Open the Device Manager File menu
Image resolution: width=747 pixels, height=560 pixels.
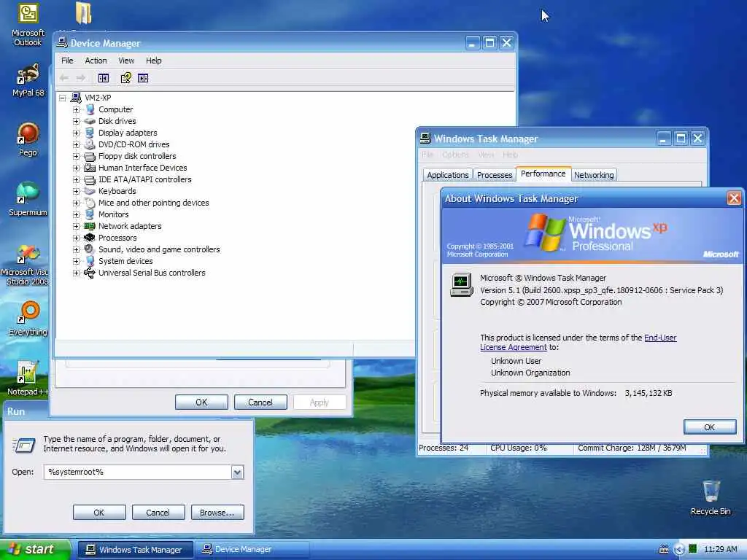tap(67, 61)
